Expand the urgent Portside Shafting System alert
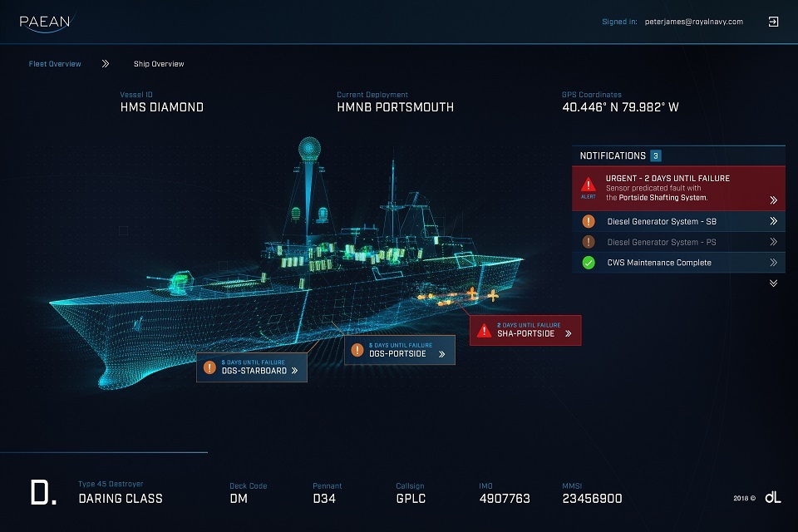 coord(773,200)
